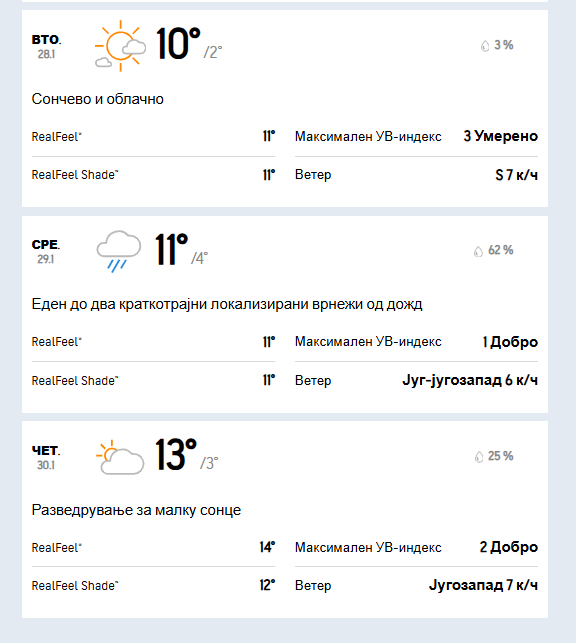This screenshot has height=643, width=576.
Task: Click the raindrop icon beside 3 %
Action: pyautogui.click(x=485, y=46)
